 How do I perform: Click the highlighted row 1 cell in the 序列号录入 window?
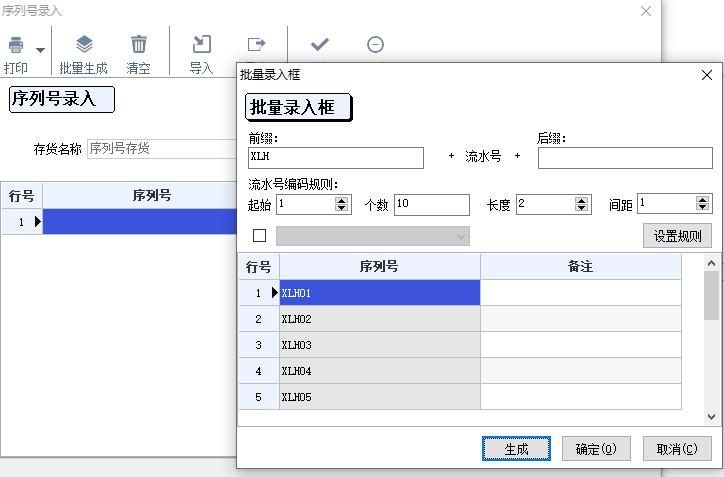139,222
